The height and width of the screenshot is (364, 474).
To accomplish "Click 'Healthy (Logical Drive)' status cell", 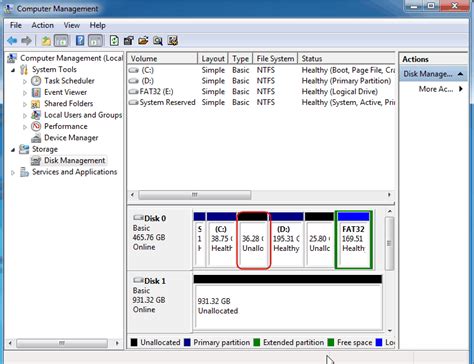I will [339, 92].
